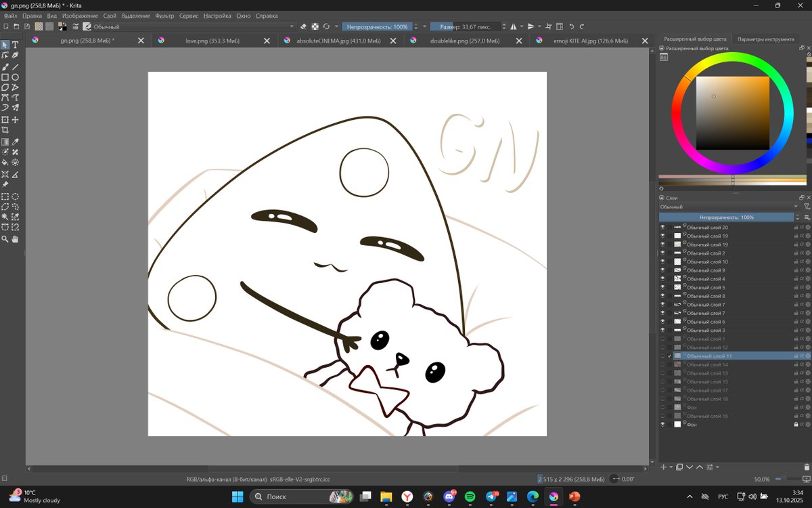
Task: Select the Zoom magnifier tool
Action: coord(5,238)
